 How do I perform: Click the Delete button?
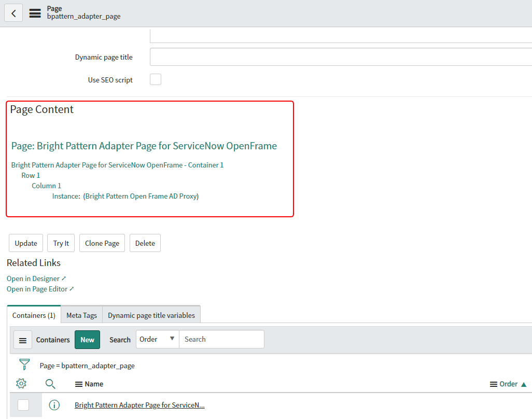click(x=145, y=243)
